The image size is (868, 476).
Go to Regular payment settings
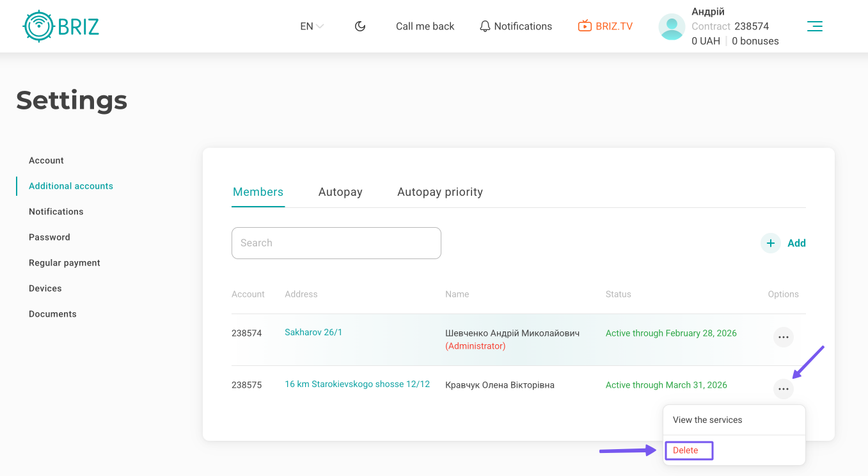65,263
